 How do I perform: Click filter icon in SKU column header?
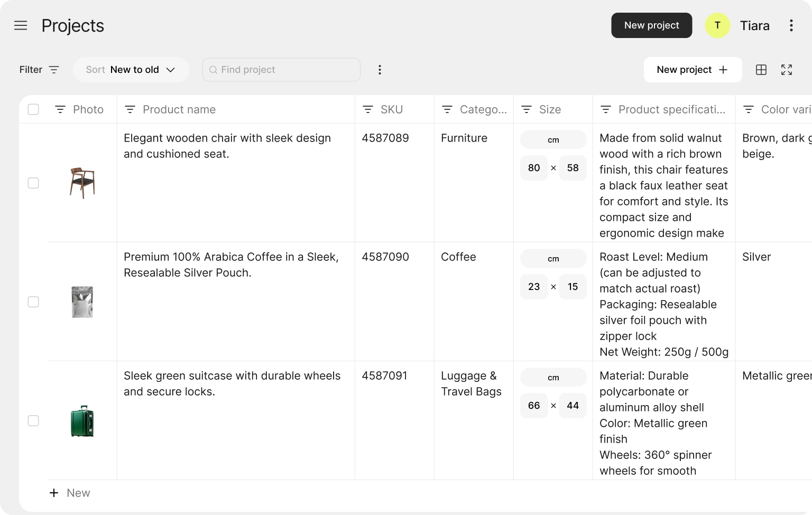click(368, 109)
